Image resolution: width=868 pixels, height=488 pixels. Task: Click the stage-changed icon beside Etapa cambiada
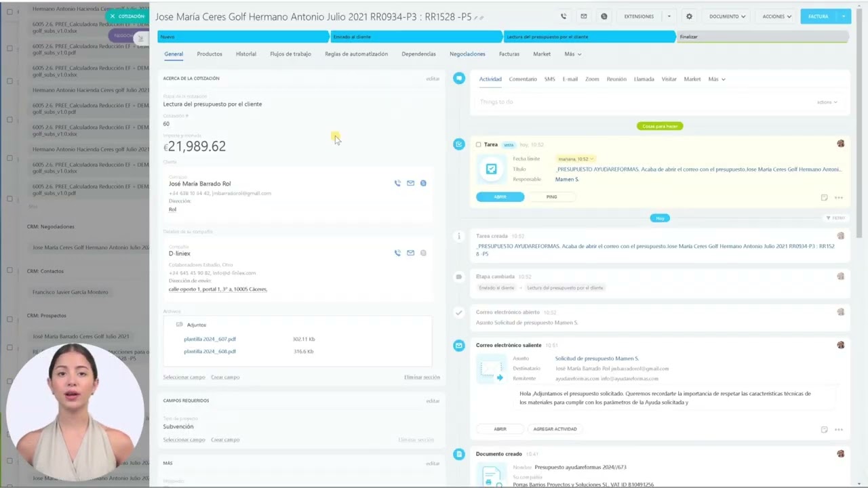[459, 277]
